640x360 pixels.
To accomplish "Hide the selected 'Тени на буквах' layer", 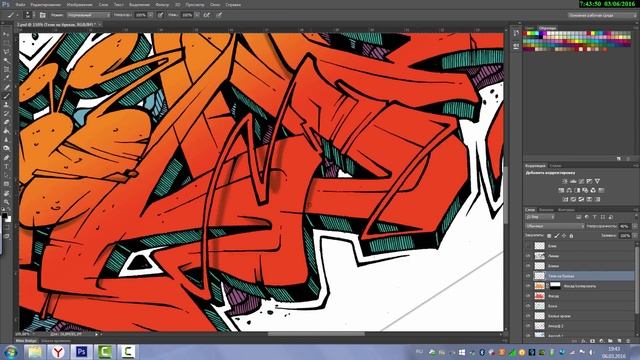I will pos(528,276).
